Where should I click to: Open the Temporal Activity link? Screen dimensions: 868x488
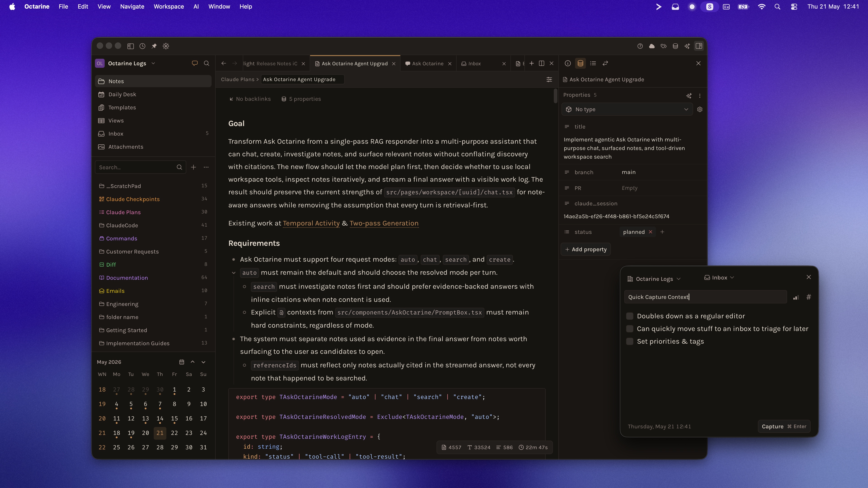[311, 223]
